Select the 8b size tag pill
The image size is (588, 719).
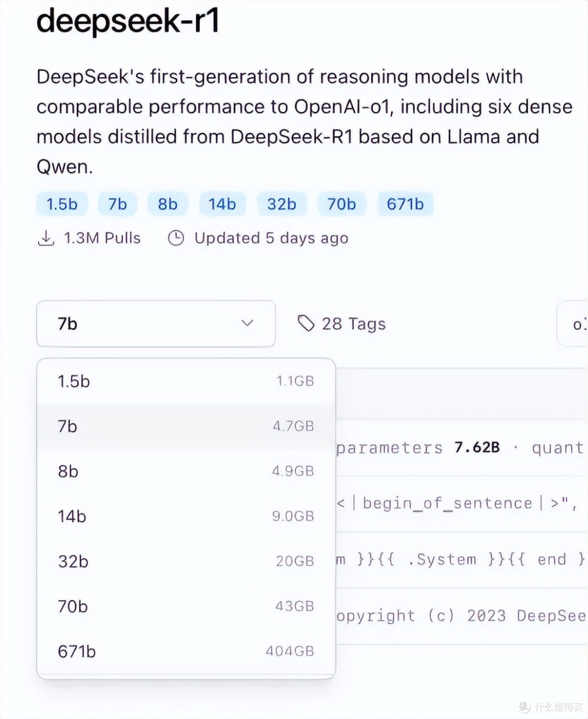click(x=167, y=204)
